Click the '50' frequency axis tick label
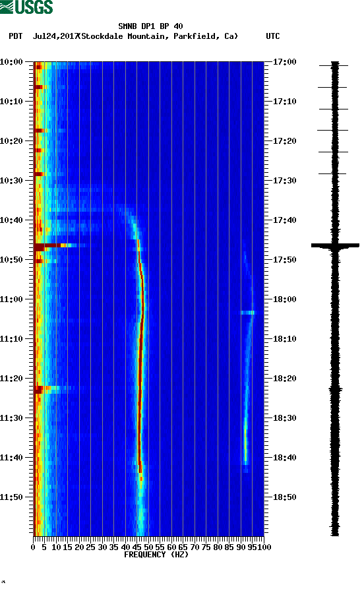This screenshot has width=364, height=589. click(x=148, y=547)
